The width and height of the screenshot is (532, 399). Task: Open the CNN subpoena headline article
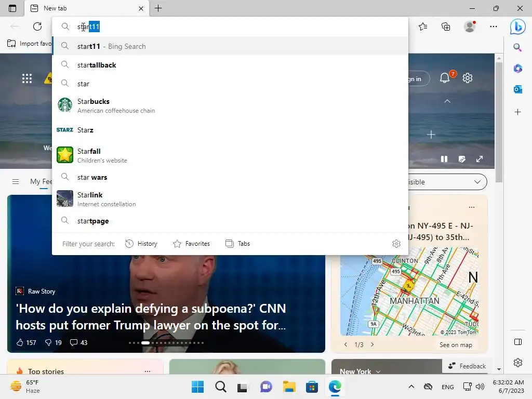pyautogui.click(x=151, y=316)
